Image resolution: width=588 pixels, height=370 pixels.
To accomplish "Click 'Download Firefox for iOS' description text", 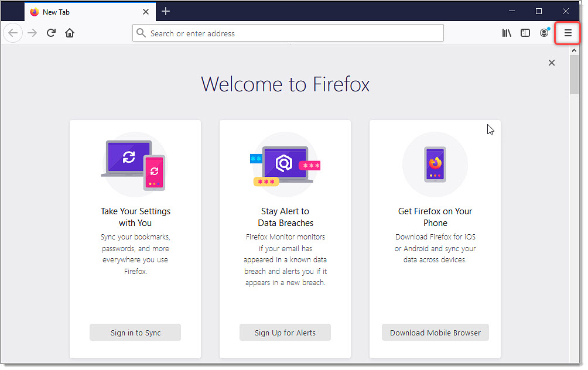I will pyautogui.click(x=435, y=249).
